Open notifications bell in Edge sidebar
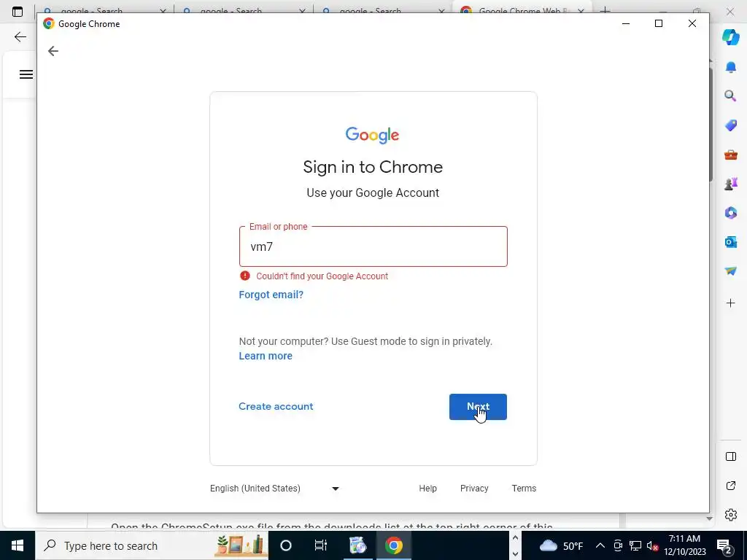Screen dimensions: 747x560 pos(731,67)
